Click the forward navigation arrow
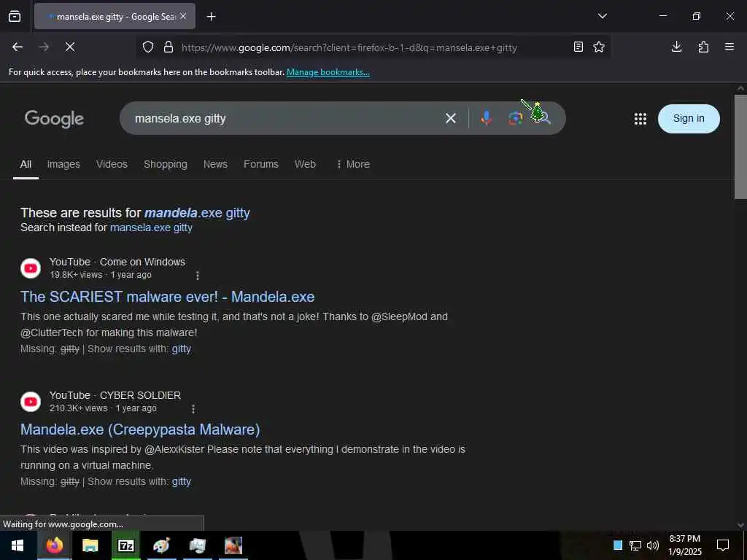 click(44, 47)
